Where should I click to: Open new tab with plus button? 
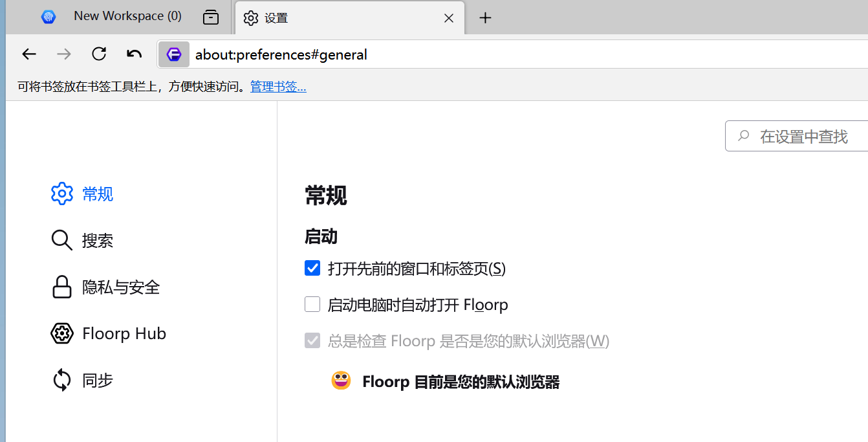[x=485, y=18]
